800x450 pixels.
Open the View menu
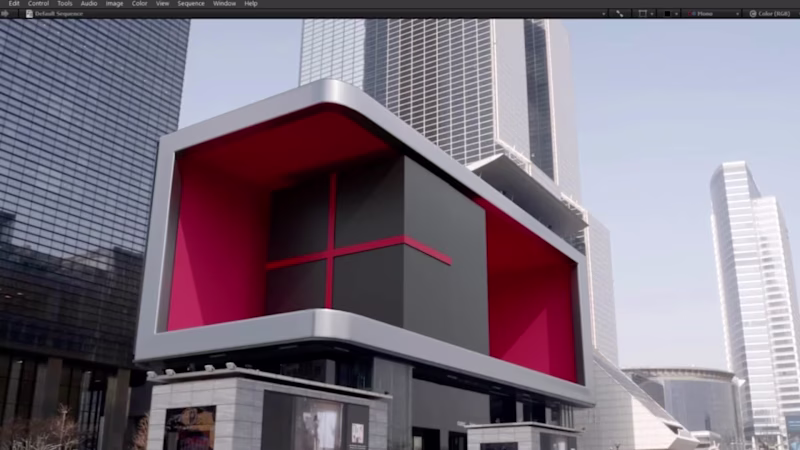click(162, 4)
